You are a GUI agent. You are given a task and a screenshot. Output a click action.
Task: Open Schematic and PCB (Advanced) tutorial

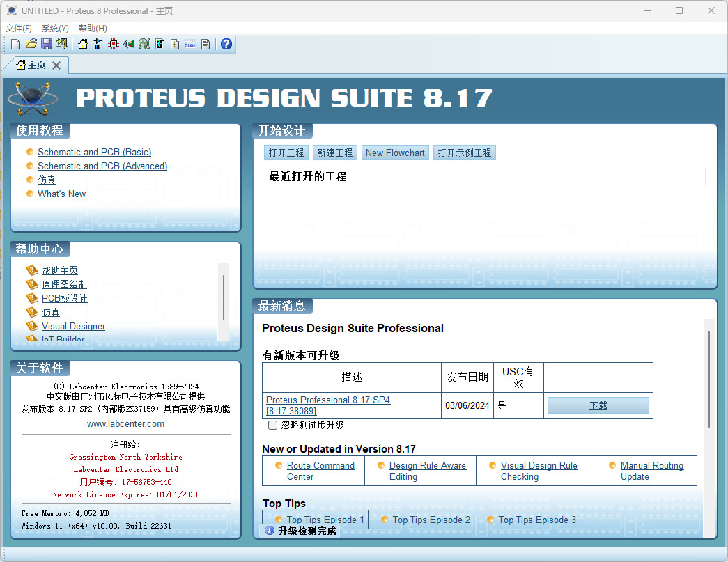(102, 166)
